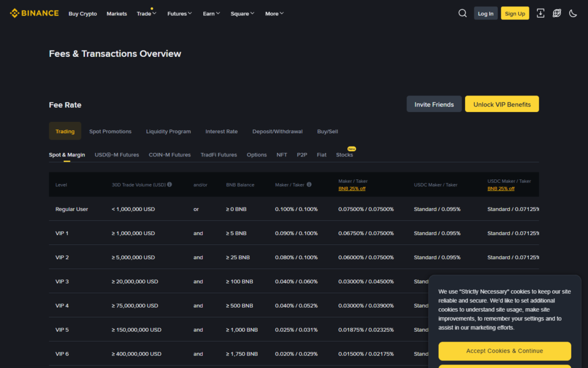
Task: Select Stocks sub-tab
Action: (345, 155)
